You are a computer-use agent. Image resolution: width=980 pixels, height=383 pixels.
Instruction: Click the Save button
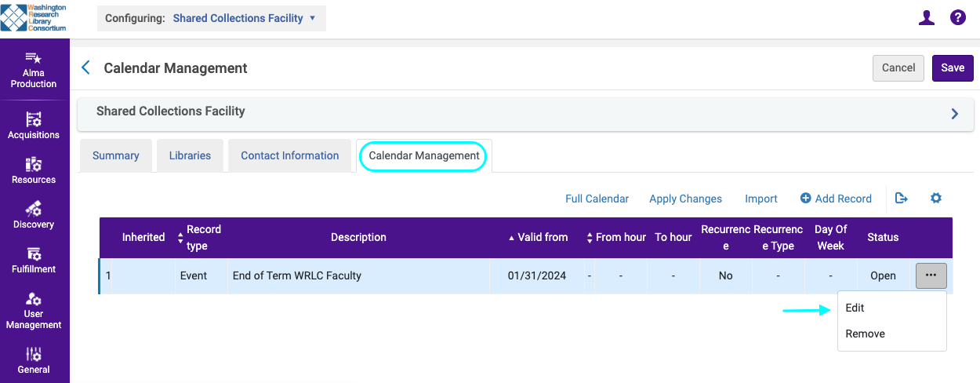pos(953,68)
